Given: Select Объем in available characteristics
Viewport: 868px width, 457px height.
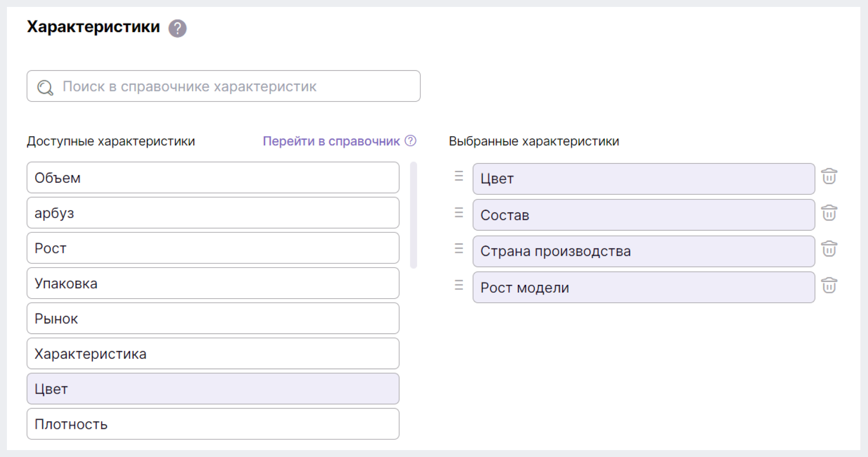Looking at the screenshot, I should [x=213, y=177].
